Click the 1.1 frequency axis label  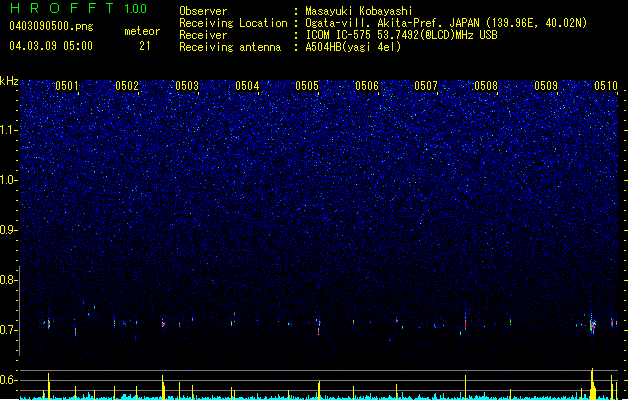pyautogui.click(x=8, y=130)
